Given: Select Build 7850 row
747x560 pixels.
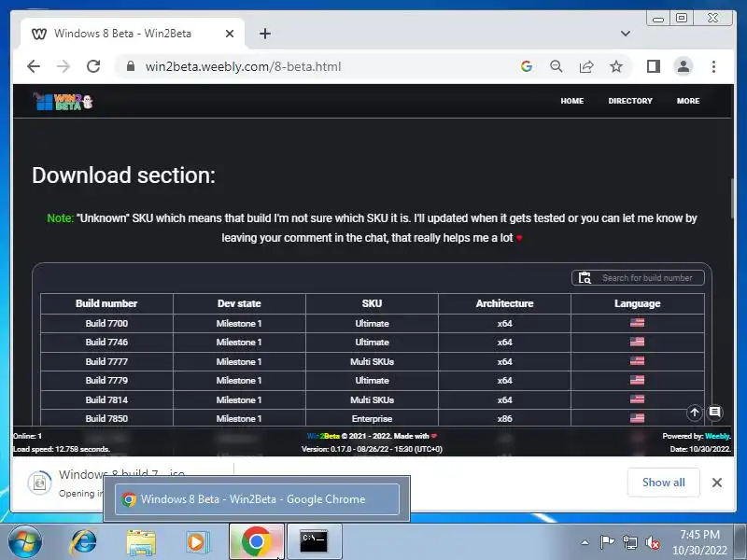Looking at the screenshot, I should point(372,418).
